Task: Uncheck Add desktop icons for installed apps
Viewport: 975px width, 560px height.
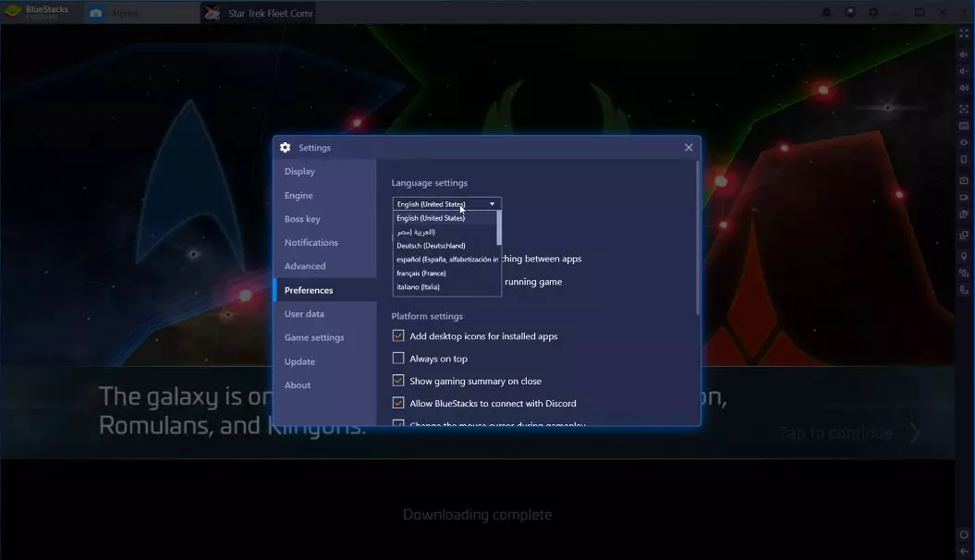Action: click(x=398, y=336)
